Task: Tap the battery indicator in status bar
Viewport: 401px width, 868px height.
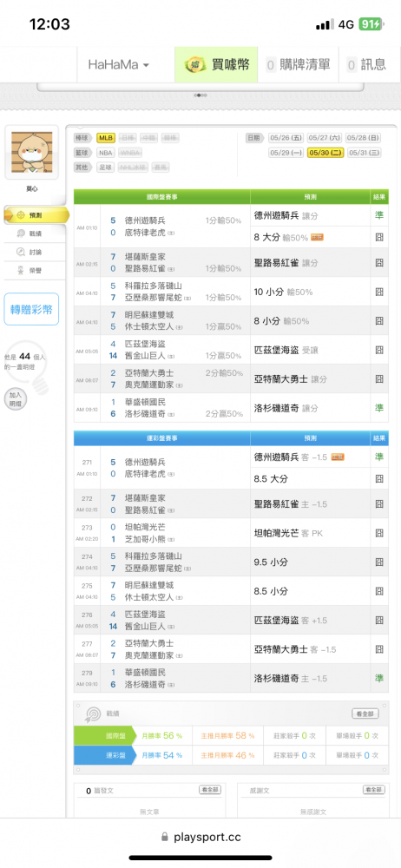Action: 370,24
